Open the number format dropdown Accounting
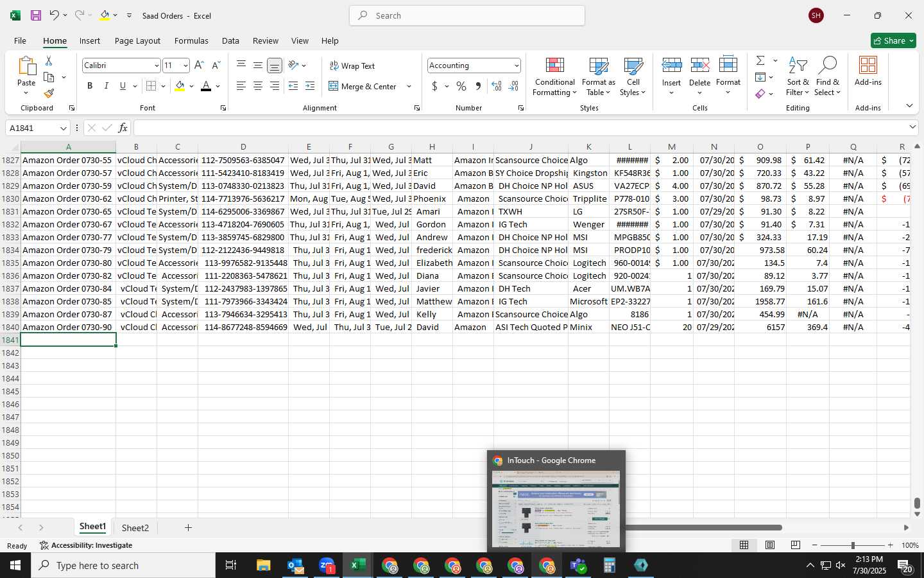Viewport: 924px width, 578px height. click(x=516, y=66)
